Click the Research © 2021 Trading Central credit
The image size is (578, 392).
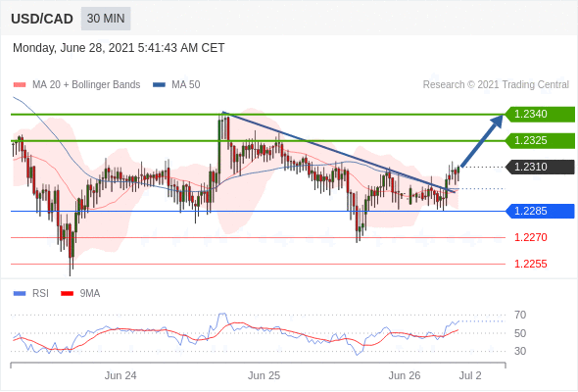coord(496,85)
